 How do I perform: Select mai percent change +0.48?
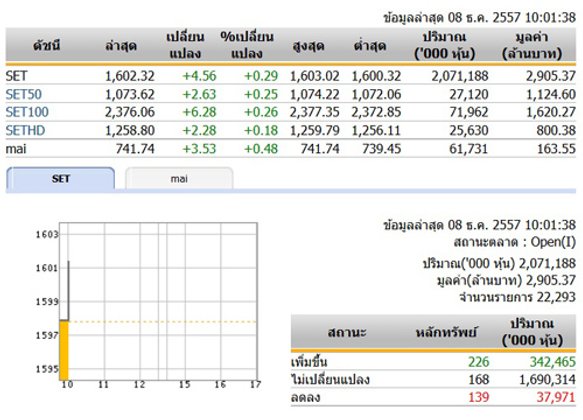261,149
